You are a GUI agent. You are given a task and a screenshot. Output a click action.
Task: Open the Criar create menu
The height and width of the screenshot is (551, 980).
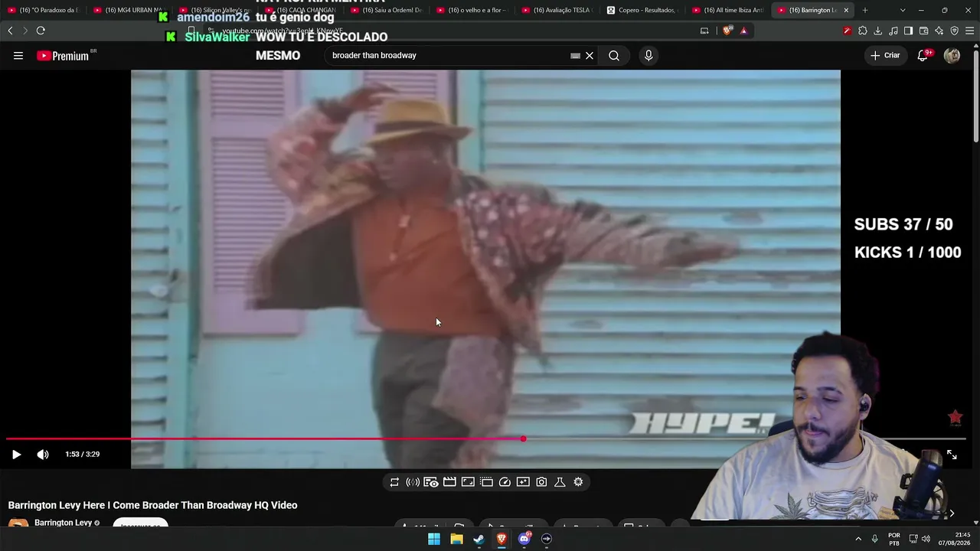pos(885,56)
